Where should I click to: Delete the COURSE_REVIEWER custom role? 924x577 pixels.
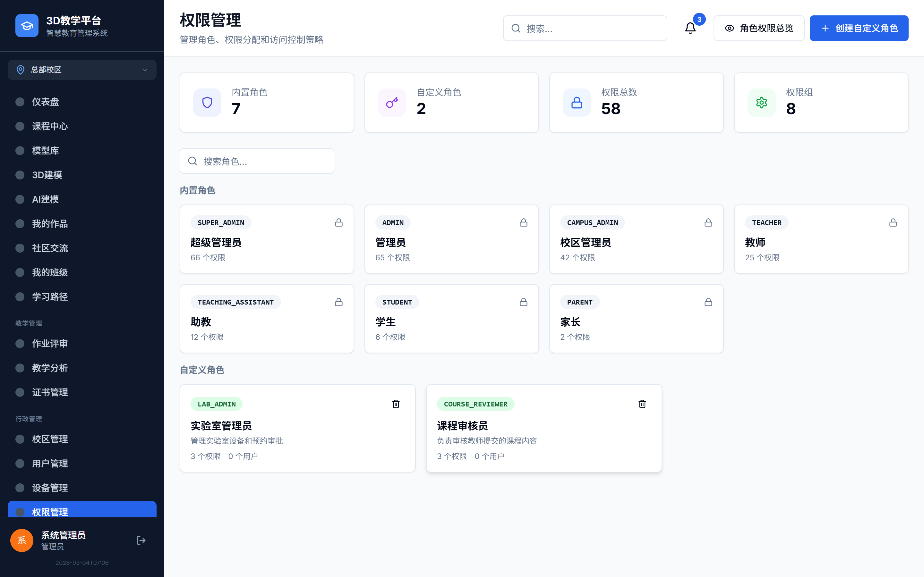pyautogui.click(x=642, y=404)
